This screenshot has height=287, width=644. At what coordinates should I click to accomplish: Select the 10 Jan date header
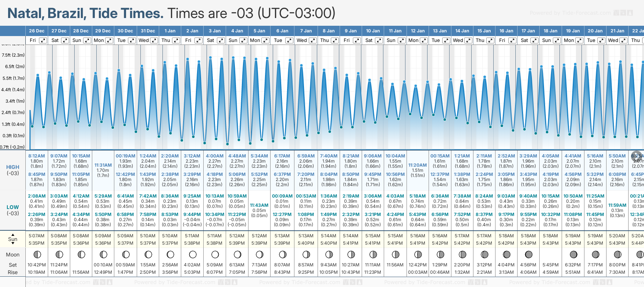(x=373, y=31)
